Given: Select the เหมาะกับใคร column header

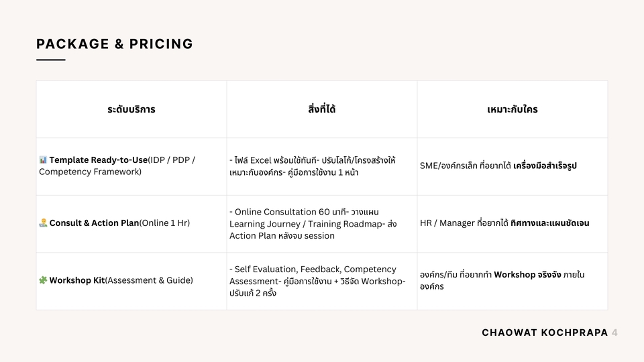Looking at the screenshot, I should coord(513,109).
